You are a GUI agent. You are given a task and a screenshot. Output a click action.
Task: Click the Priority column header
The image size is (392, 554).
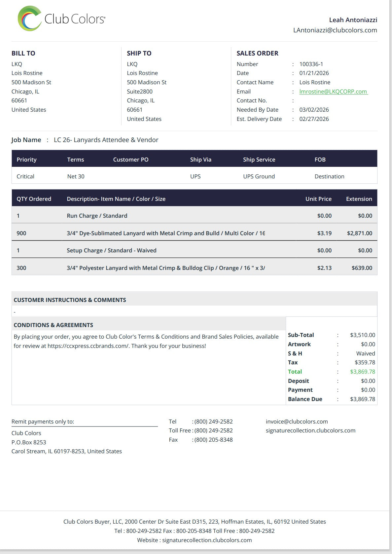[26, 160]
